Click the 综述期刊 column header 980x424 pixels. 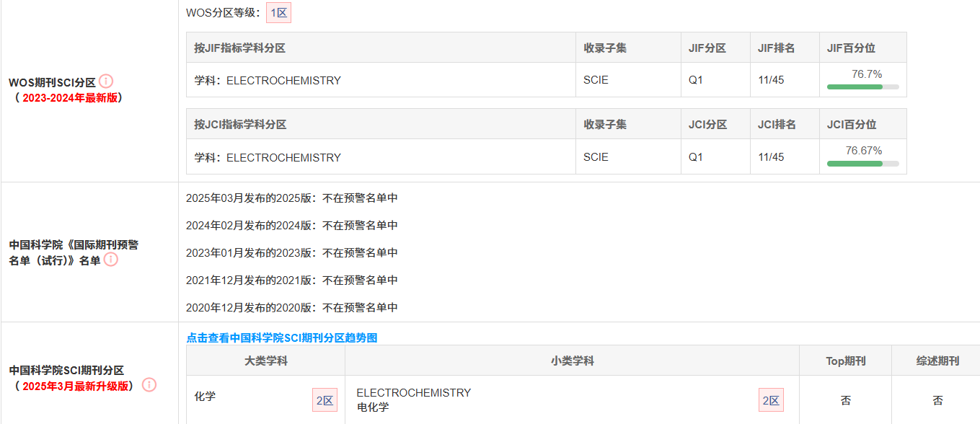coord(937,361)
